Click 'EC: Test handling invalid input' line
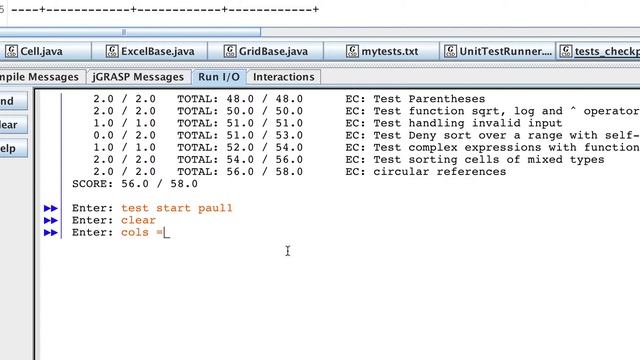Screen dimensions: 640x360 click(x=454, y=123)
